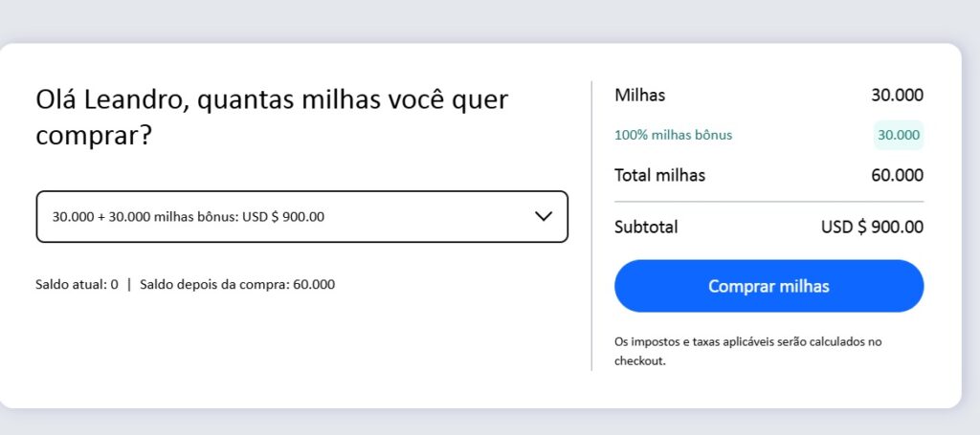Screen dimensions: 980x435
Task: Click the 'Subtotal' label
Action: point(646,227)
